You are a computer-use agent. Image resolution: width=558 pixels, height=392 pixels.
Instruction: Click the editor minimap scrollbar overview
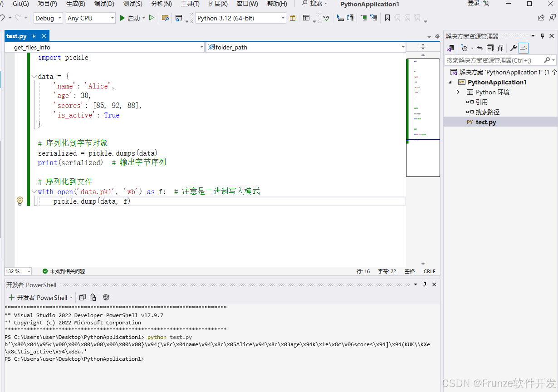[423, 118]
